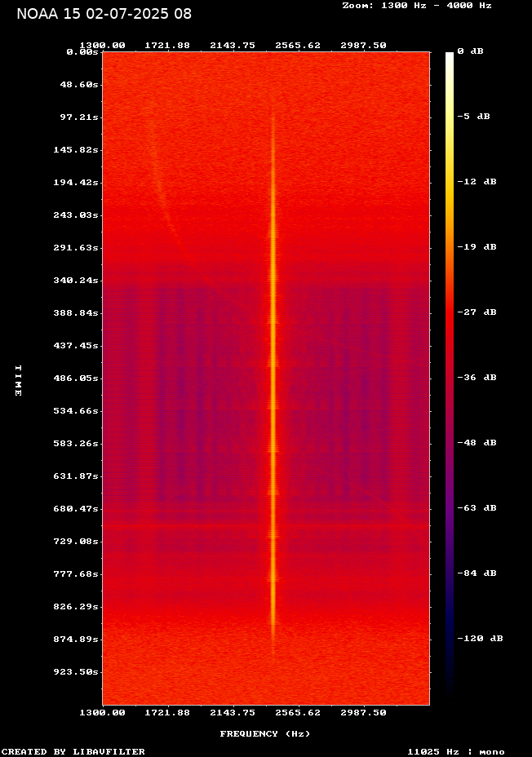Click the 874.89s time label
This screenshot has width=532, height=757.
(76, 640)
